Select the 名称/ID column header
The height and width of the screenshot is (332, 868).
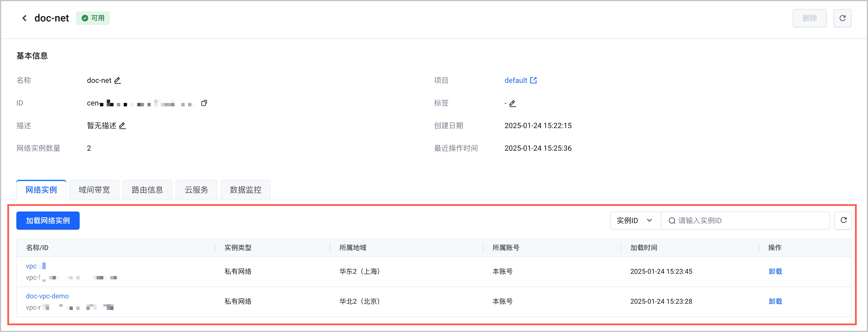point(37,248)
